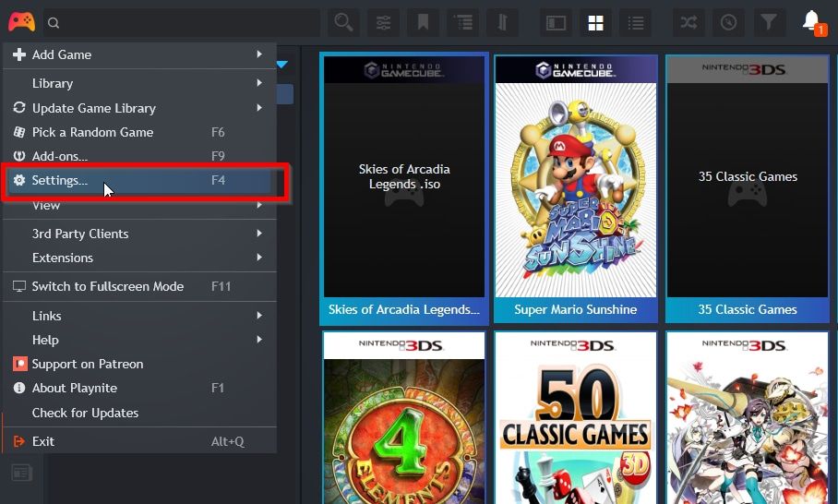Click the Add-ons plug icon
This screenshot has height=504, width=838.
19,156
